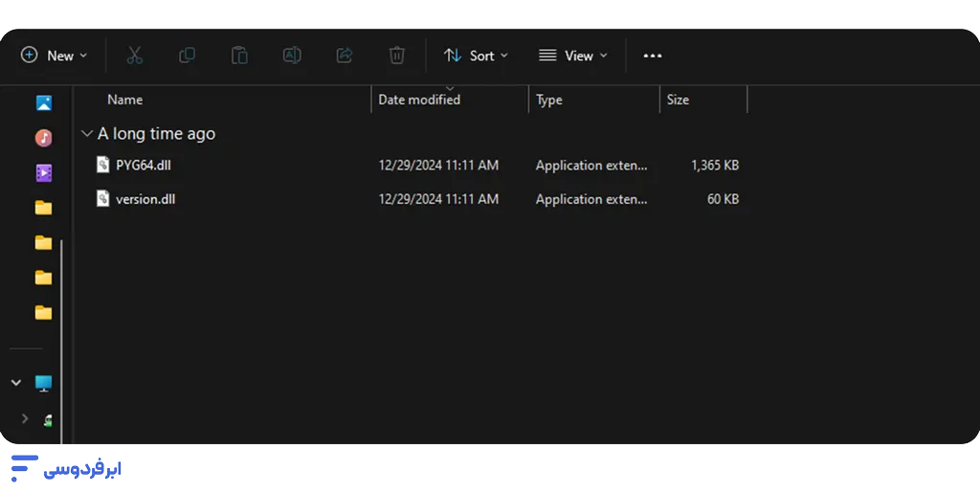Open the New item dropdown

(x=55, y=56)
